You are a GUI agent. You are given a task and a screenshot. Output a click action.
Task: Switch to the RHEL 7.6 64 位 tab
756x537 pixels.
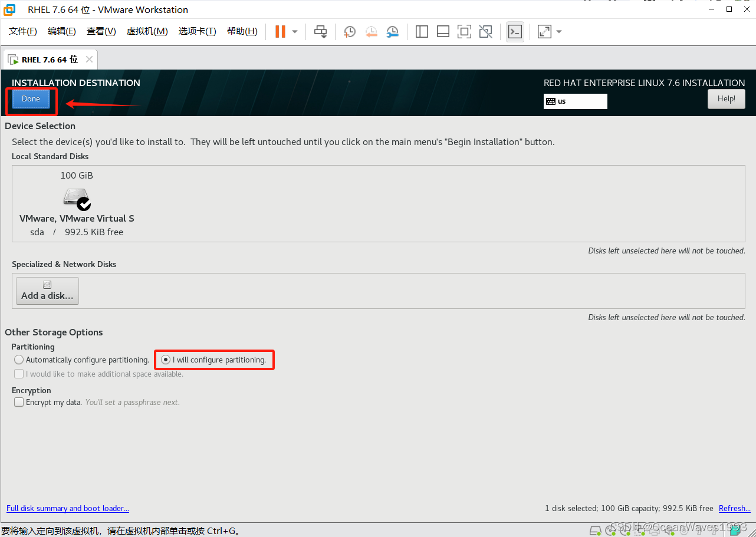50,60
